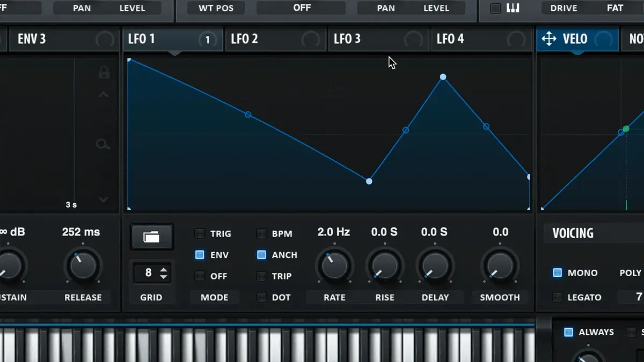The height and width of the screenshot is (362, 644).
Task: Enable TRIG mode checkbox
Action: coord(200,234)
